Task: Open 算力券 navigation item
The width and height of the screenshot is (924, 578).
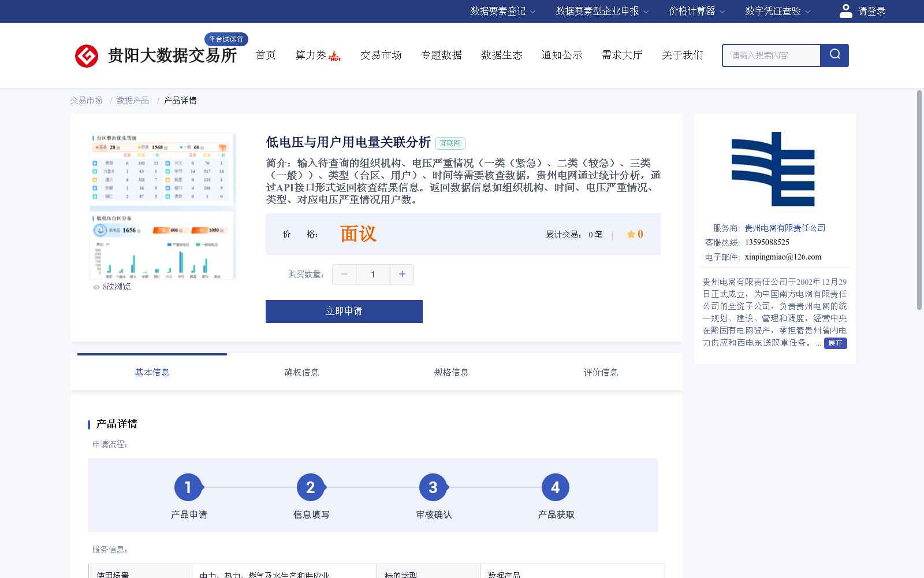Action: coord(311,55)
